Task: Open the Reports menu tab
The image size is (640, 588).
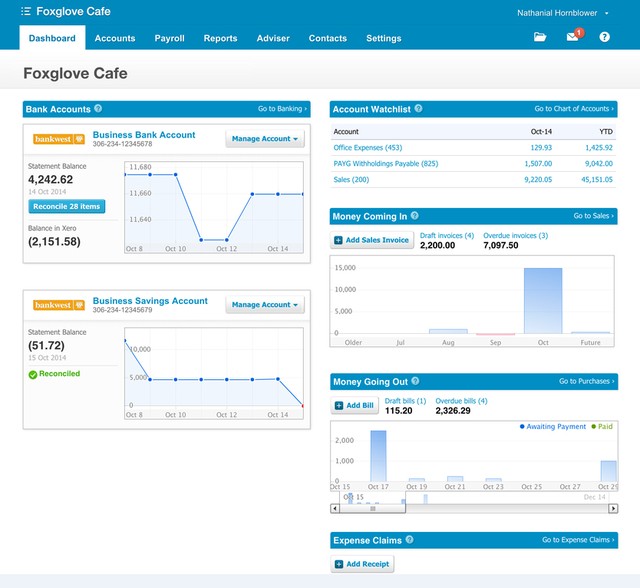Action: click(220, 38)
